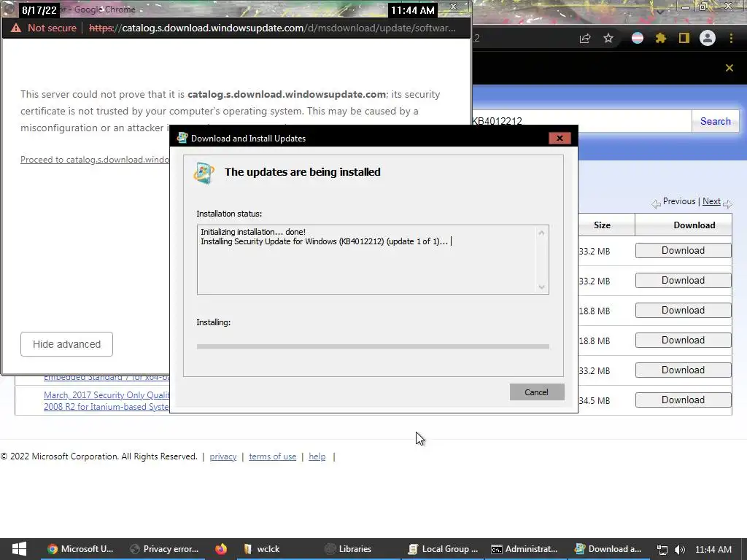Open the Chrome three-dot menu
The width and height of the screenshot is (747, 560).
[731, 38]
